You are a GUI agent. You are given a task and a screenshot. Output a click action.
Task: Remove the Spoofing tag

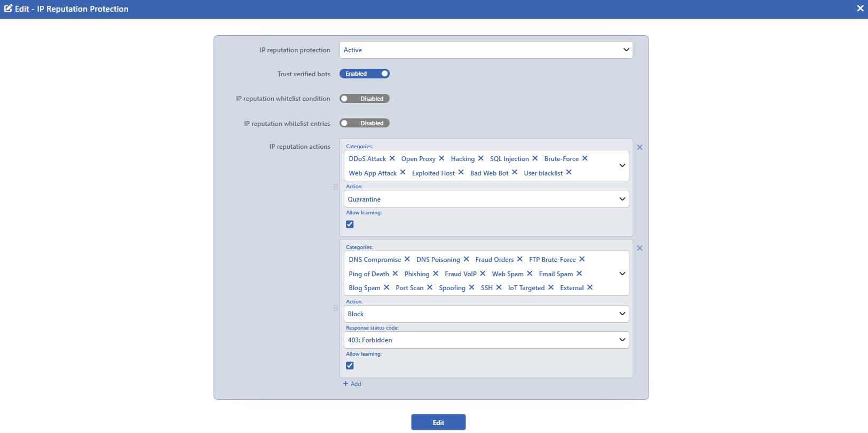(471, 287)
